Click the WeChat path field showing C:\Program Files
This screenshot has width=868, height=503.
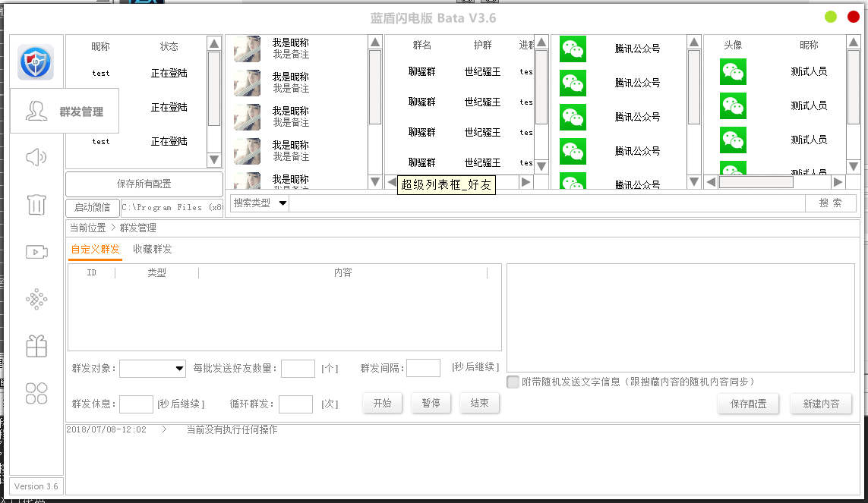click(x=172, y=207)
